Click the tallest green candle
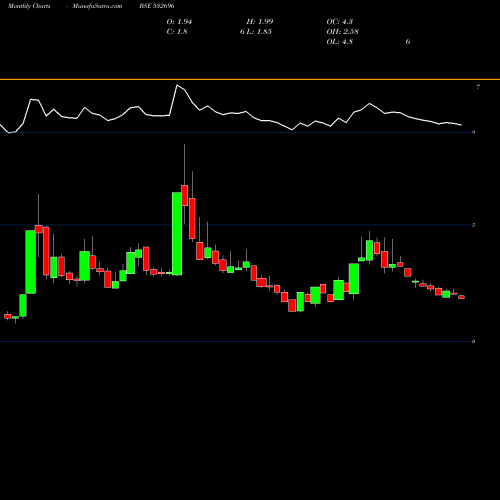Image resolution: width=500 pixels, height=500 pixels. coord(177,234)
